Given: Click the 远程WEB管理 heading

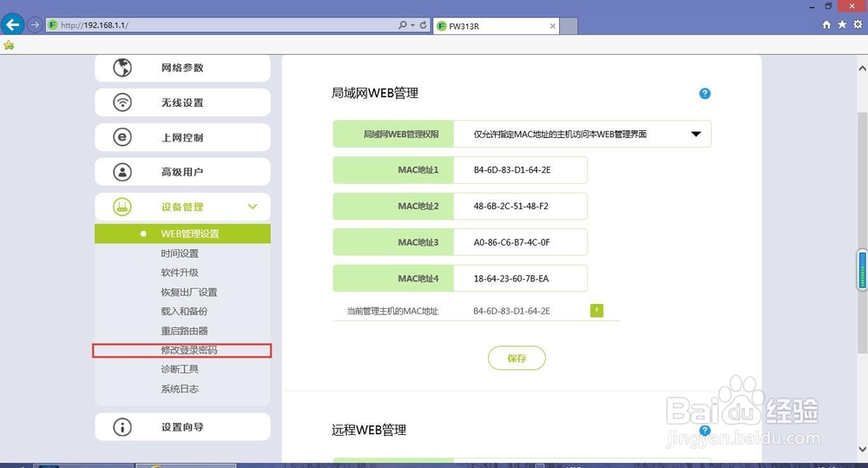Looking at the screenshot, I should (x=369, y=430).
